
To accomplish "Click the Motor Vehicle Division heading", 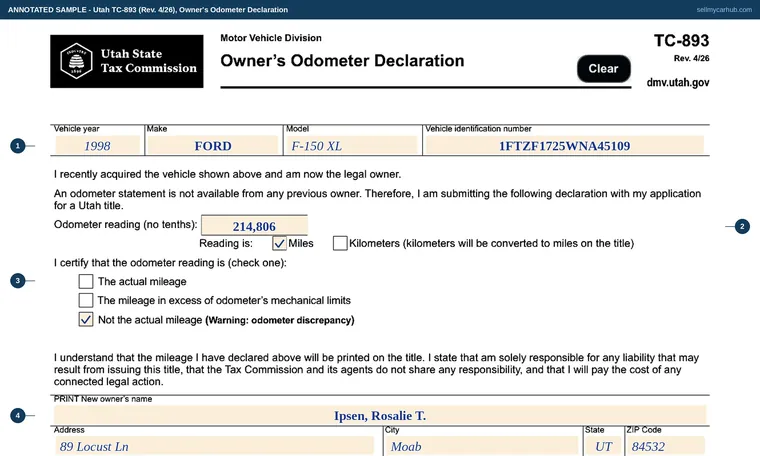I will (271, 38).
